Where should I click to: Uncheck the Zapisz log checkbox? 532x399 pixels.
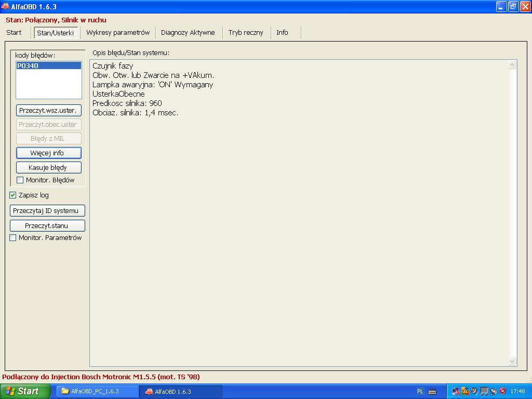click(x=13, y=195)
